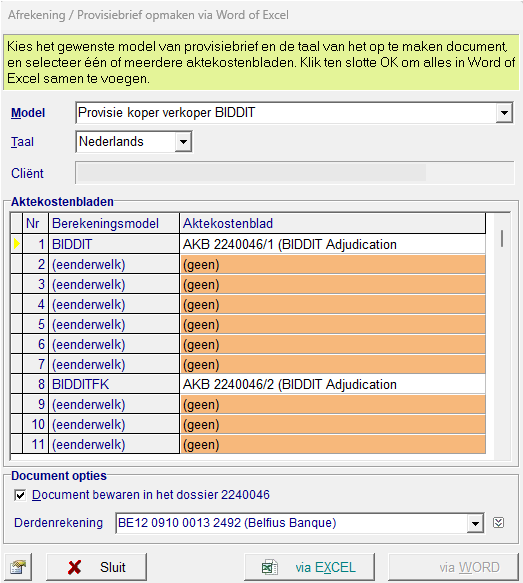Click the Cliënt input field
Image resolution: width=523 pixels, height=583 pixels.
pos(294,173)
